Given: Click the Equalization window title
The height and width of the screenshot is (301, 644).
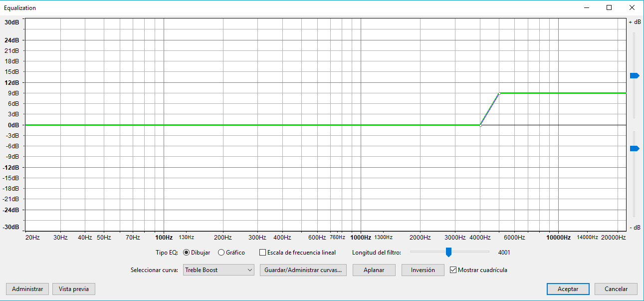Looking at the screenshot, I should pyautogui.click(x=20, y=8).
